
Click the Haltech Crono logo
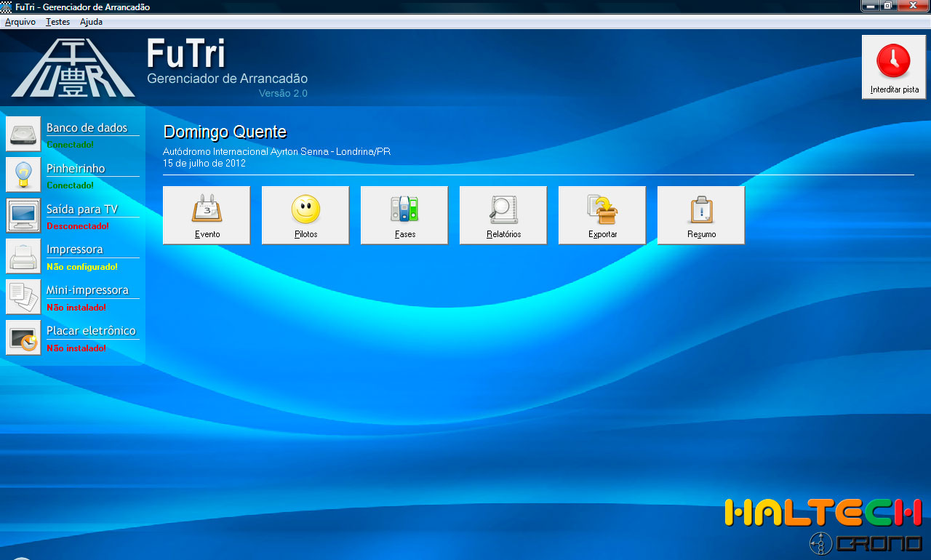[x=823, y=525]
